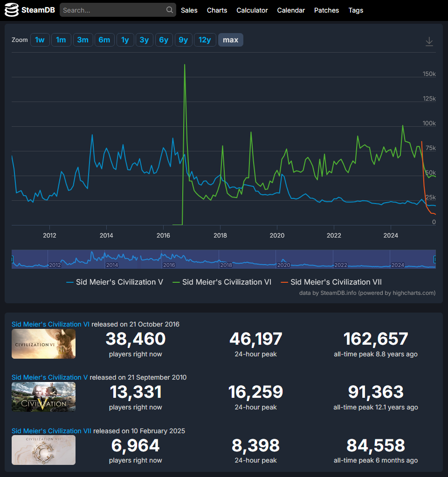Click the 150k y-axis label
Screen dimensions: 448x477
click(x=429, y=74)
